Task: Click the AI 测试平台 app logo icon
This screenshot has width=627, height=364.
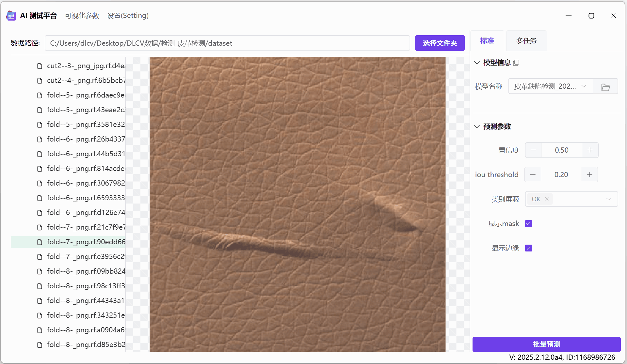Action: pos(11,16)
